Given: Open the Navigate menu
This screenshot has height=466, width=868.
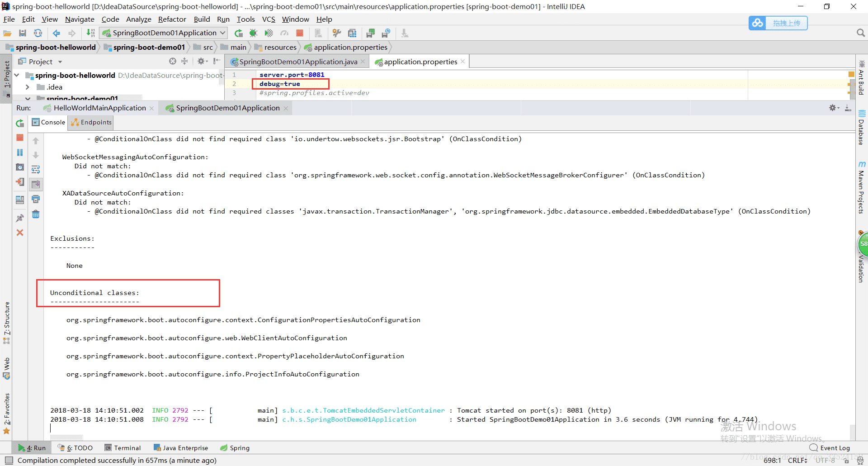Looking at the screenshot, I should pyautogui.click(x=80, y=19).
